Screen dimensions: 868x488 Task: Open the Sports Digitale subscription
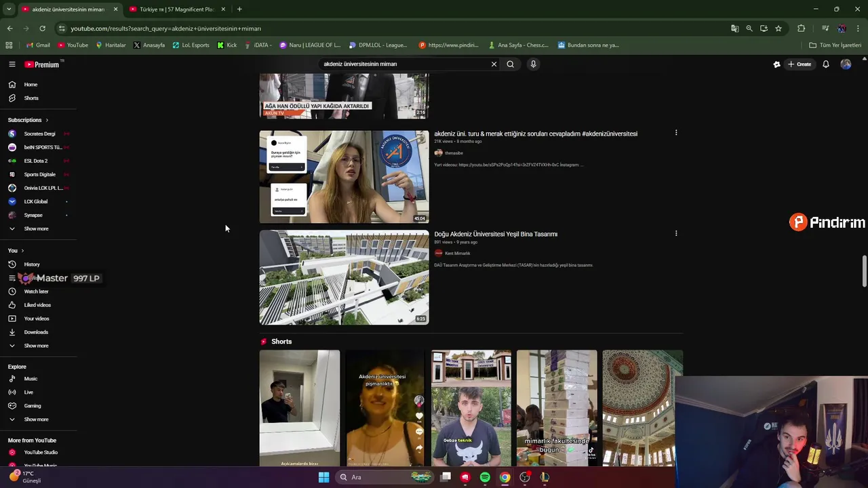click(38, 174)
